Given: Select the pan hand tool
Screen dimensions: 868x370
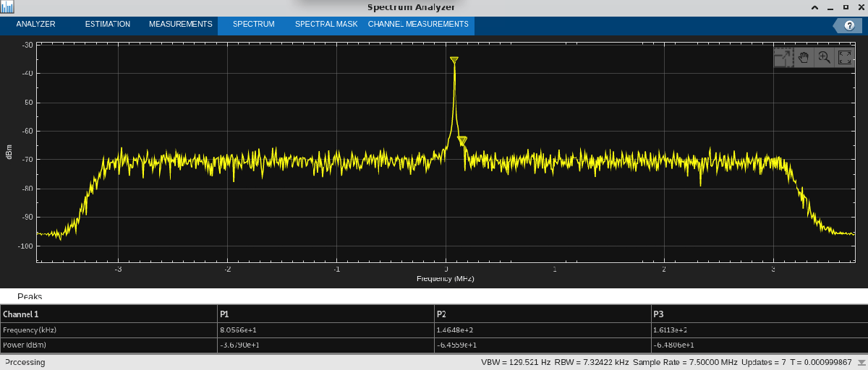Looking at the screenshot, I should pos(803,57).
